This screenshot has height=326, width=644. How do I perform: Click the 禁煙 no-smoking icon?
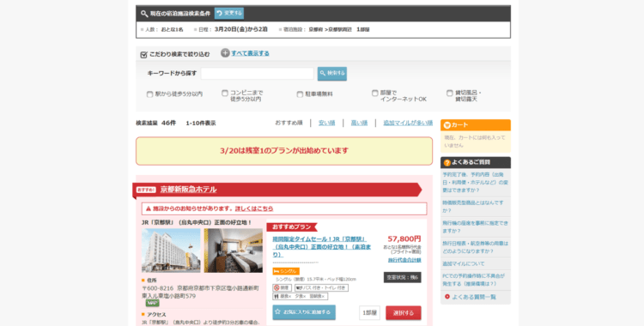point(283,287)
